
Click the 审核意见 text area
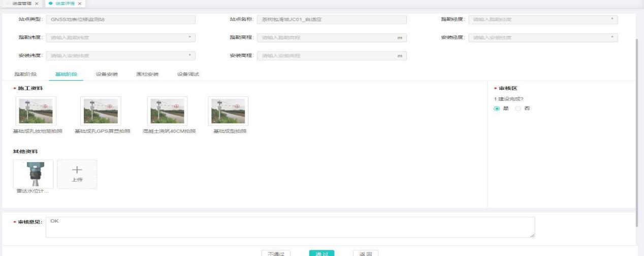(289, 227)
